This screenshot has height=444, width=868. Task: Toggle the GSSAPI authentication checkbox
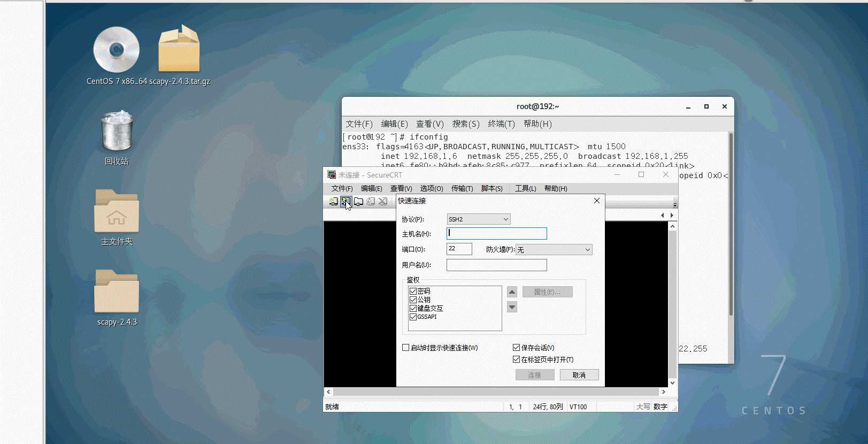tap(413, 317)
